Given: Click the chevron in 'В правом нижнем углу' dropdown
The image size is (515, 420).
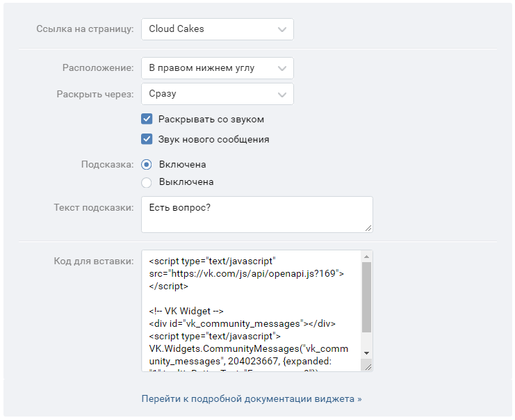Looking at the screenshot, I should pyautogui.click(x=281, y=68).
